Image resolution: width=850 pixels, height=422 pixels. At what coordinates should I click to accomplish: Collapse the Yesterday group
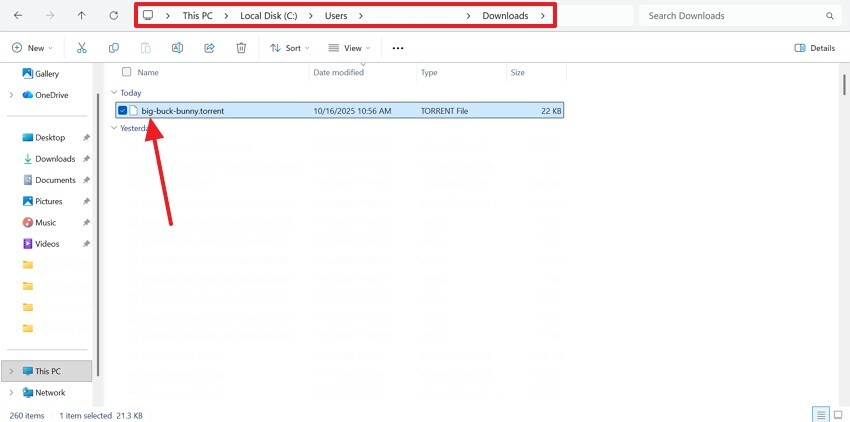[x=114, y=128]
